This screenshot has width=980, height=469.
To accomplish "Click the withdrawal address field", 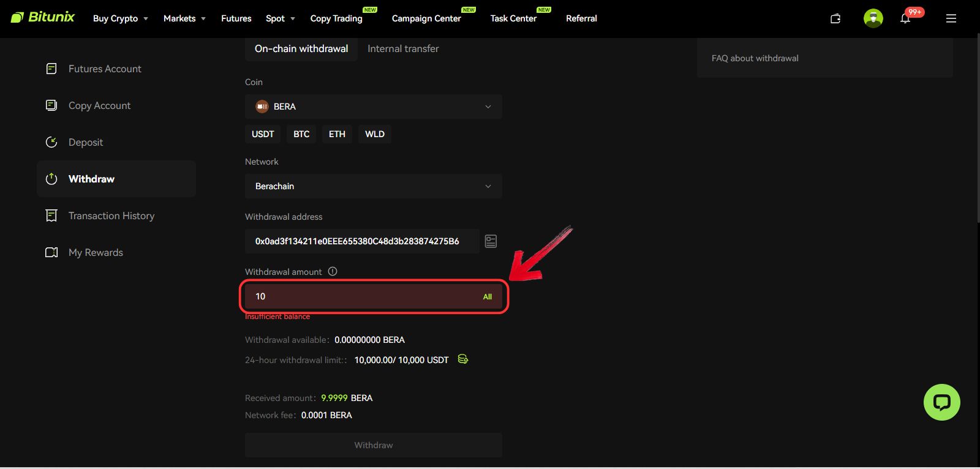I will [x=362, y=241].
